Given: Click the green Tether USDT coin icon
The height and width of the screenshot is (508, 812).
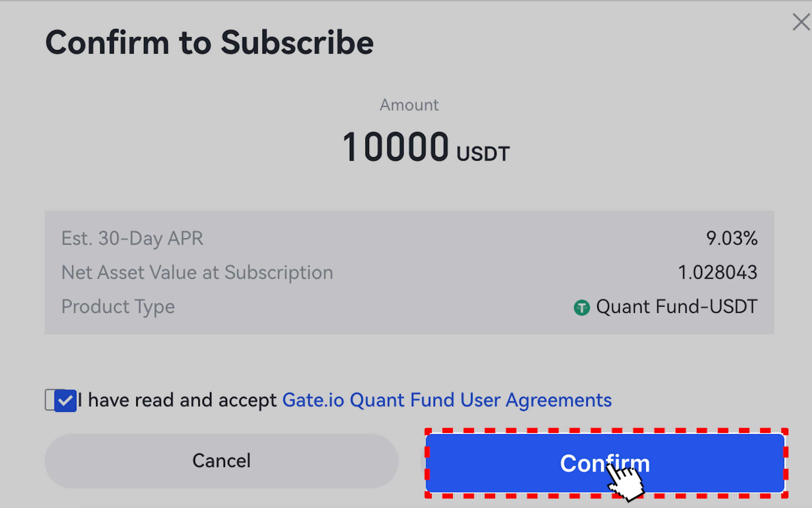Looking at the screenshot, I should click(x=581, y=308).
